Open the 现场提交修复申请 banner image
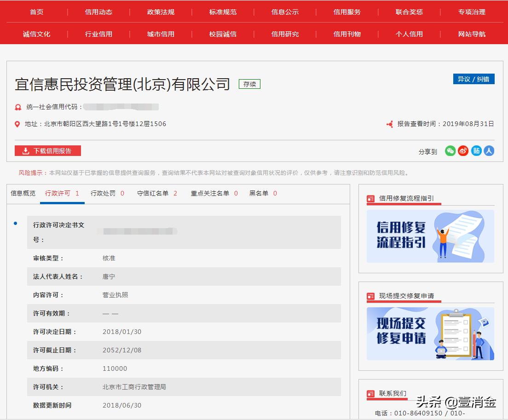 click(x=430, y=334)
